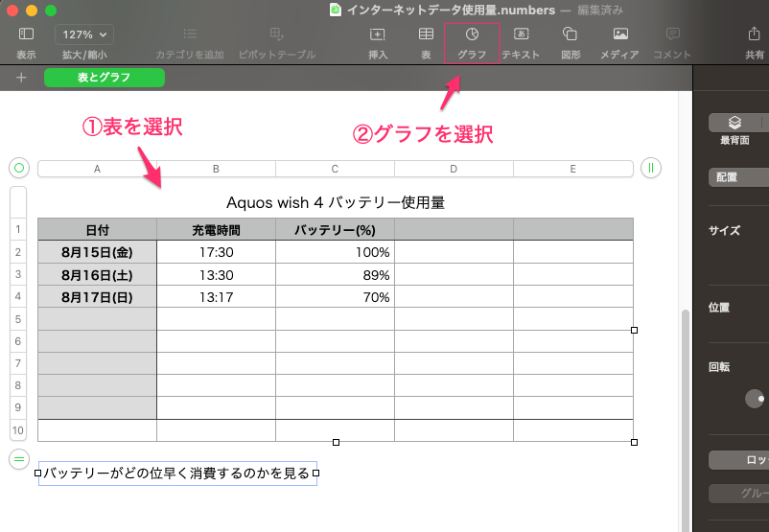Viewport: 769px width, 532px height.
Task: Select the cell containing 17:30
Action: coord(217,252)
